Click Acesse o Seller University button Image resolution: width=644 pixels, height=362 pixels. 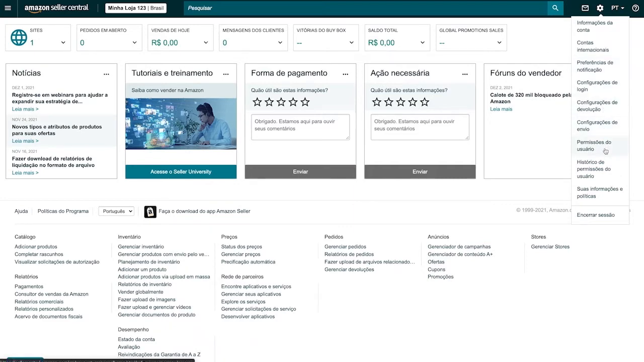[181, 171]
